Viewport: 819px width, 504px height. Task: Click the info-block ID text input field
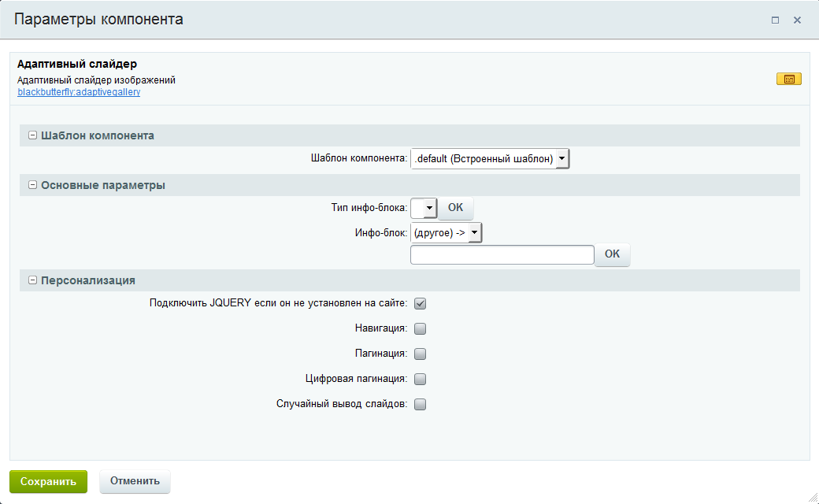(x=502, y=254)
